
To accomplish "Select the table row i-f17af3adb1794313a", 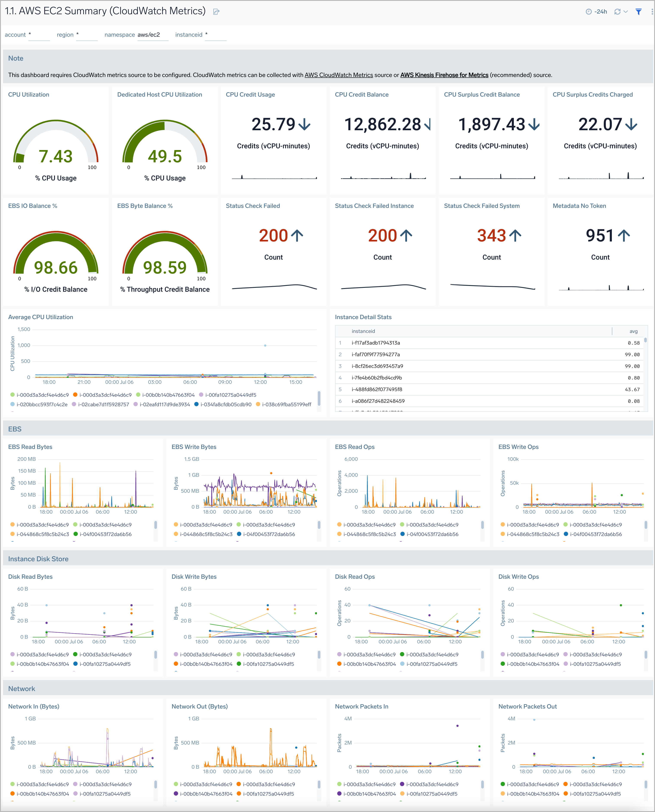I will (489, 343).
